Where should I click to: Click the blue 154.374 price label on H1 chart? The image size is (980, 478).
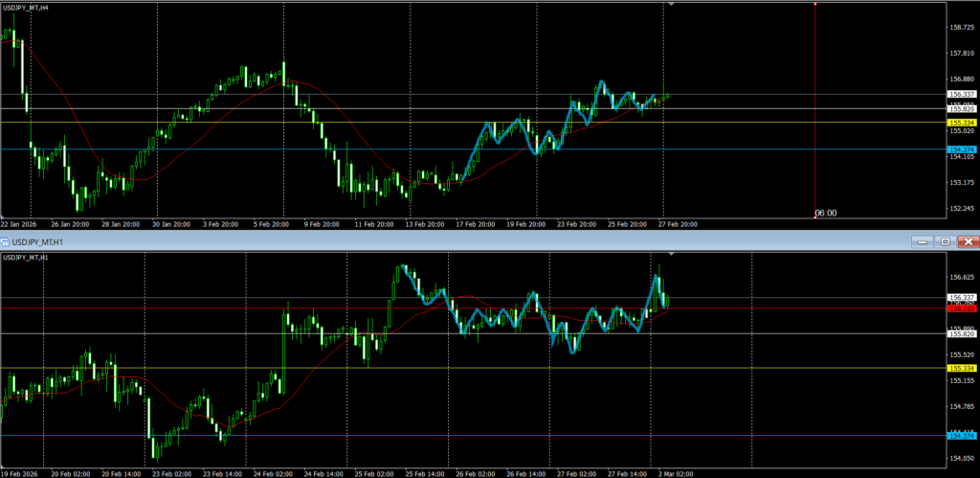pos(961,436)
